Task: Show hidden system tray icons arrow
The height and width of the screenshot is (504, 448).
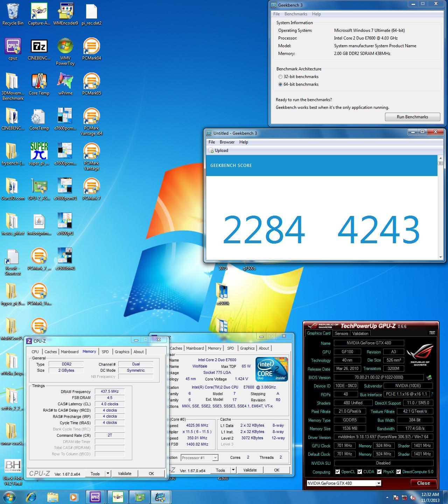Action: pos(387,497)
